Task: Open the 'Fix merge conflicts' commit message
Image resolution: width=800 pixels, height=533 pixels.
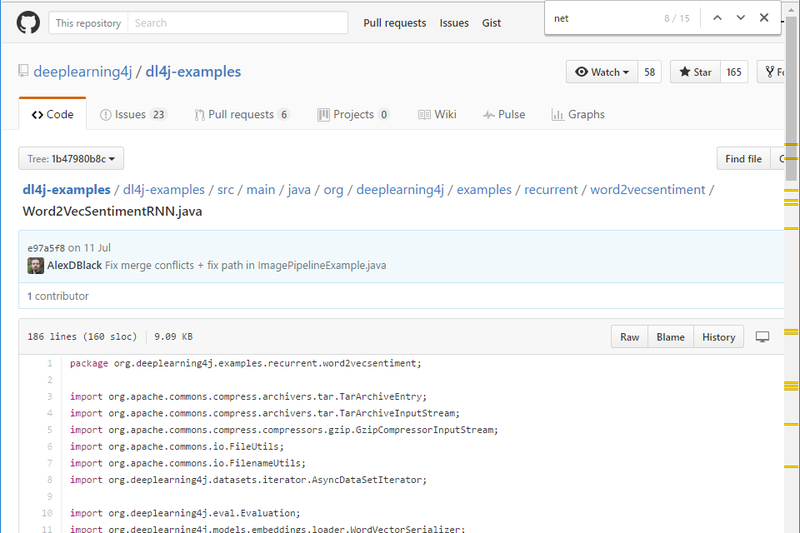Action: (245, 265)
